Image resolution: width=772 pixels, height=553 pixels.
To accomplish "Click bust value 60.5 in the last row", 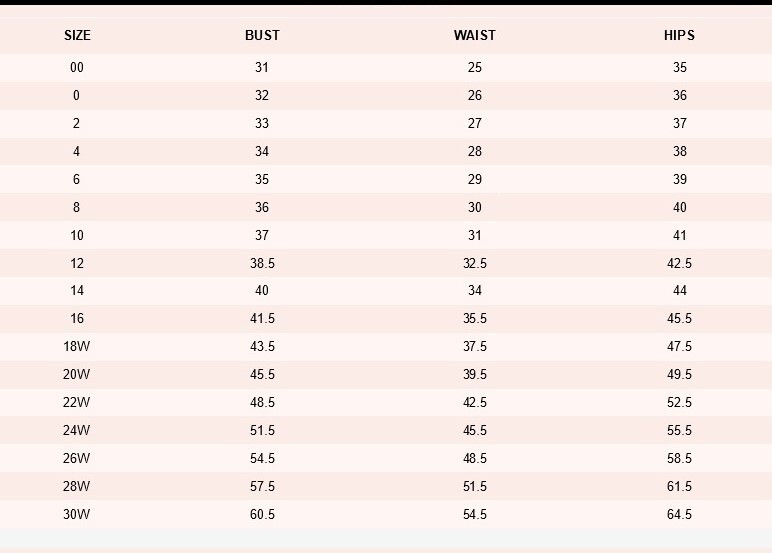I will (262, 515).
